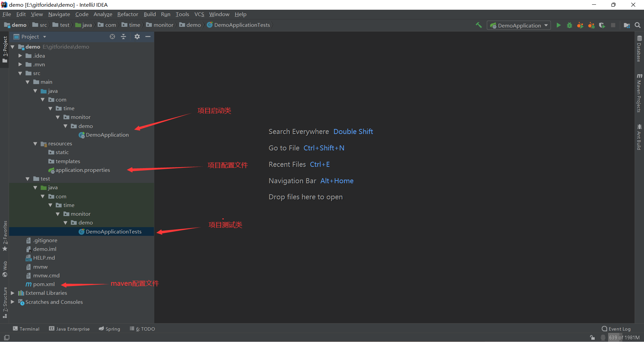644x342 pixels.
Task: Open the Terminal tool window
Action: click(26, 329)
